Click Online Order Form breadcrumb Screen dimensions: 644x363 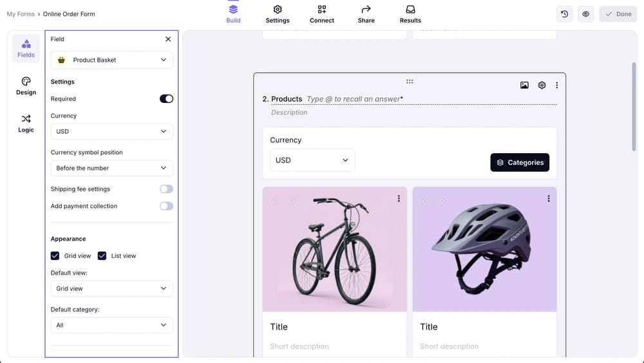(x=69, y=14)
